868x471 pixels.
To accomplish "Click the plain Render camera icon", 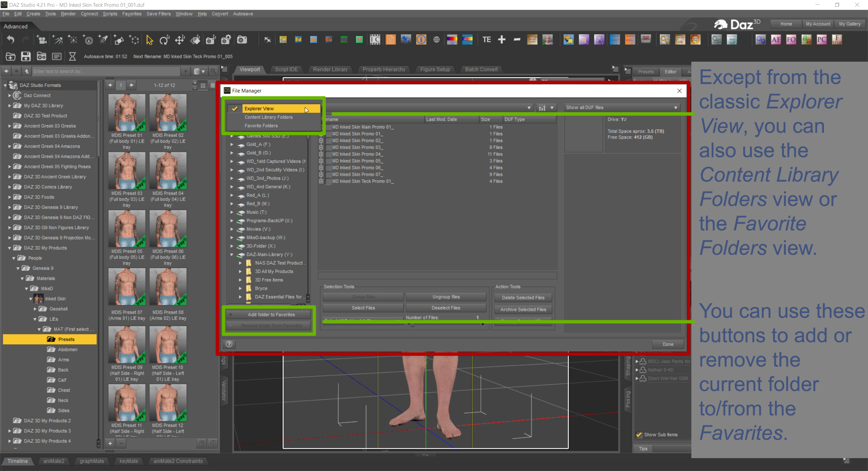I will (x=242, y=40).
